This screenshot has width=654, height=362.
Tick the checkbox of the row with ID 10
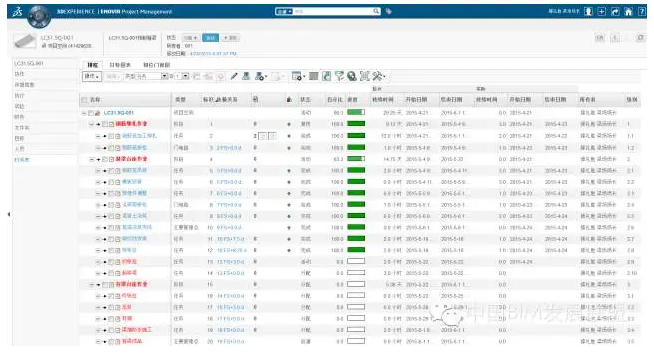(x=111, y=228)
